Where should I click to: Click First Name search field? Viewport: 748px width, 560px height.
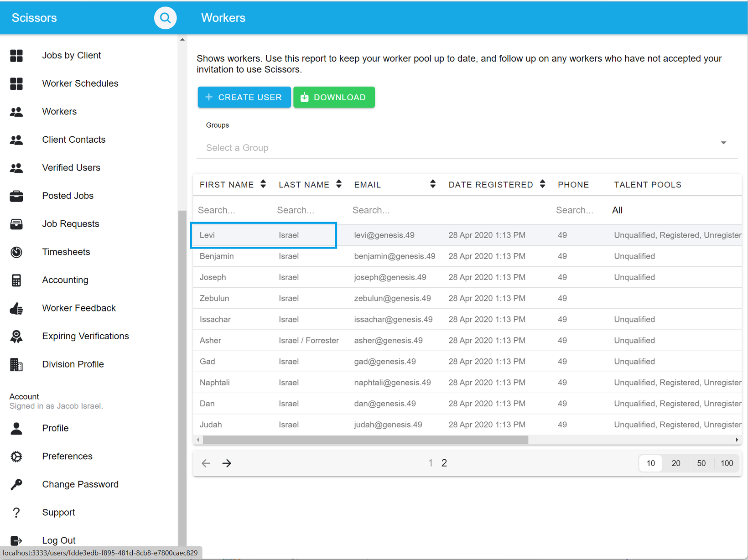pos(233,210)
